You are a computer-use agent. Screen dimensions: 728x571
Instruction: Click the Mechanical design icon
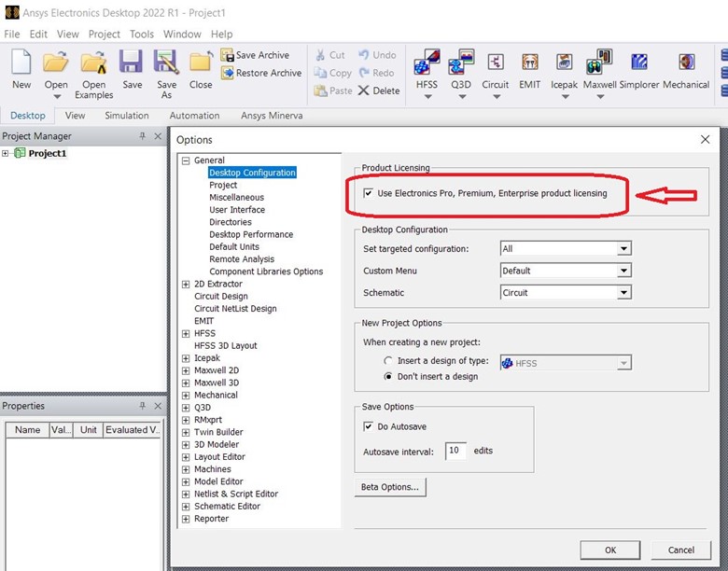tap(686, 63)
